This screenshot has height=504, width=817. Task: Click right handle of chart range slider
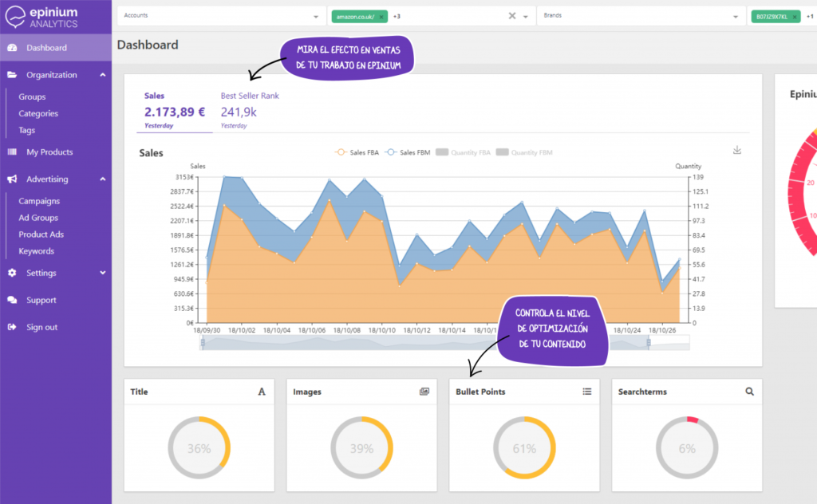point(649,343)
